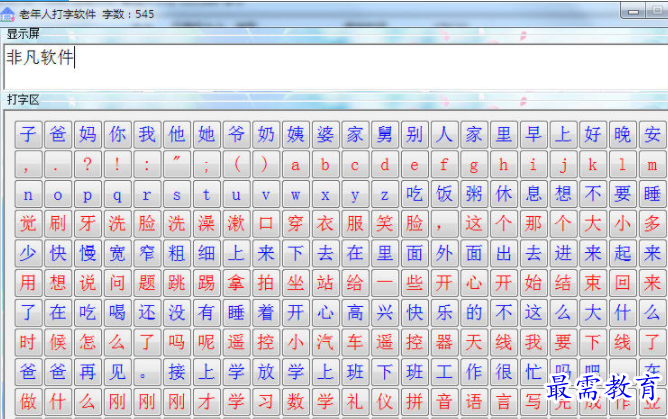Insert the character 外
Image resolution: width=668 pixels, height=419 pixels.
444,253
